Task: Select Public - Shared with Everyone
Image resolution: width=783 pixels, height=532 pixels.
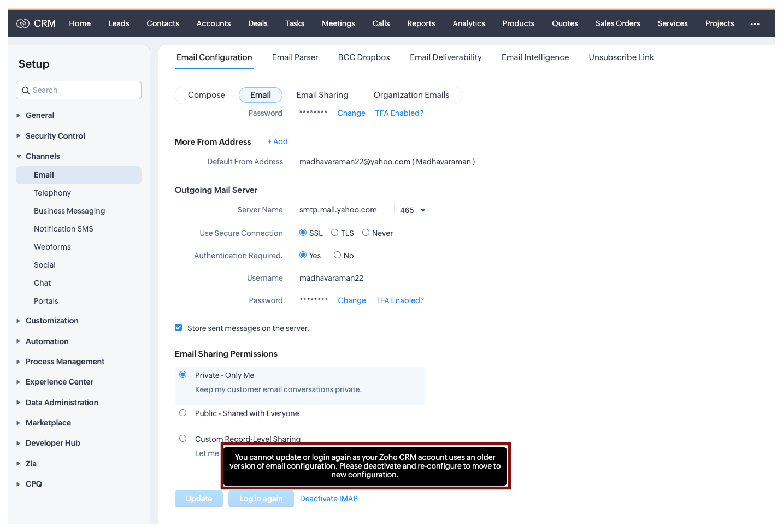Action: pos(183,413)
